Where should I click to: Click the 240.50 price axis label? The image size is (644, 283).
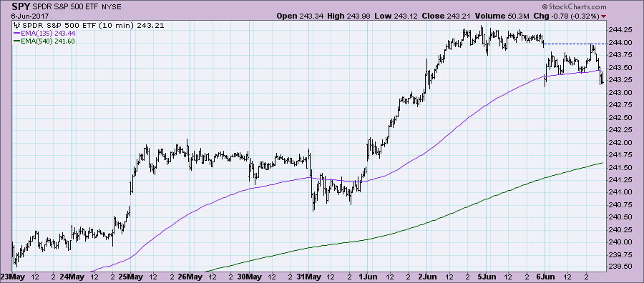(x=620, y=217)
